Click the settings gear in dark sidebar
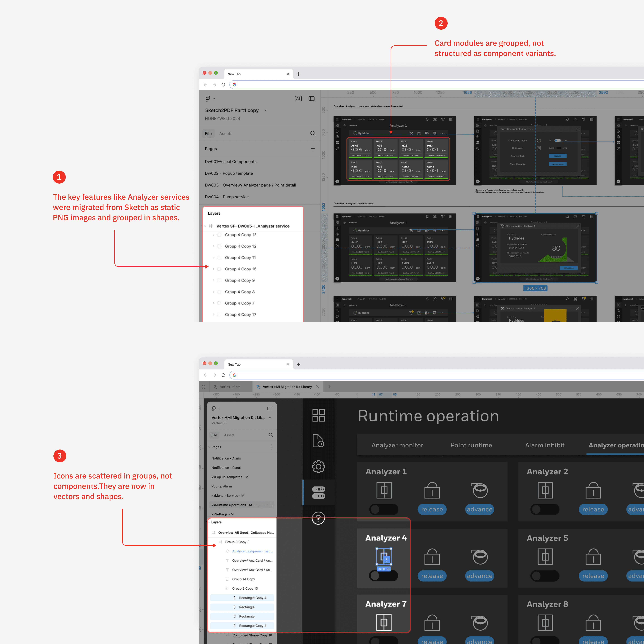The image size is (644, 644). click(318, 467)
